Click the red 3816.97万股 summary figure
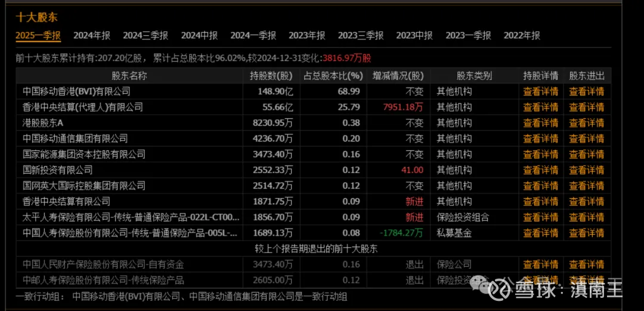This screenshot has width=644, height=311. tap(347, 58)
